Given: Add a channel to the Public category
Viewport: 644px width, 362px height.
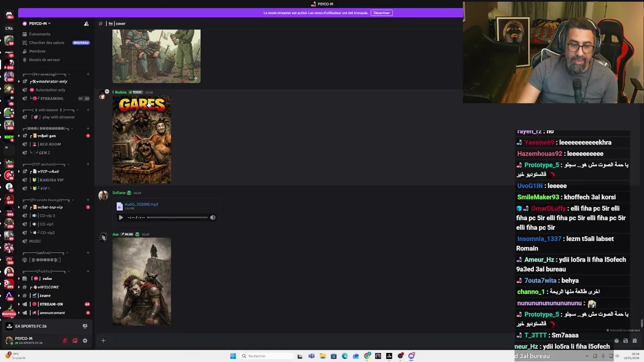Looking at the screenshot, I should 88,271.
